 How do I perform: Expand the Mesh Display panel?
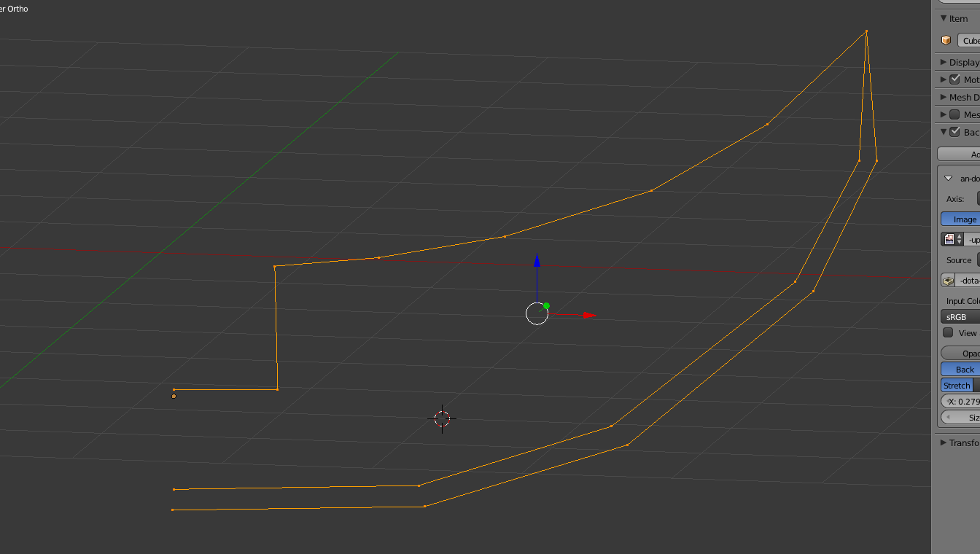click(944, 97)
